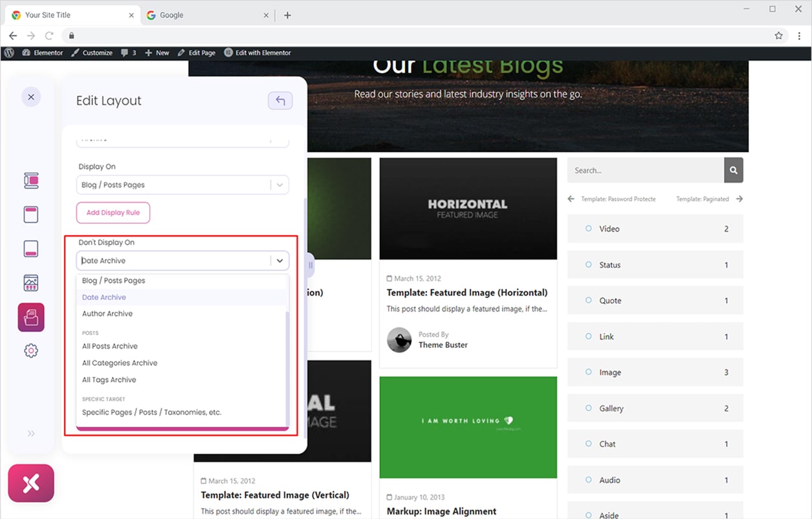Open the New menu in admin bar

pyautogui.click(x=157, y=53)
